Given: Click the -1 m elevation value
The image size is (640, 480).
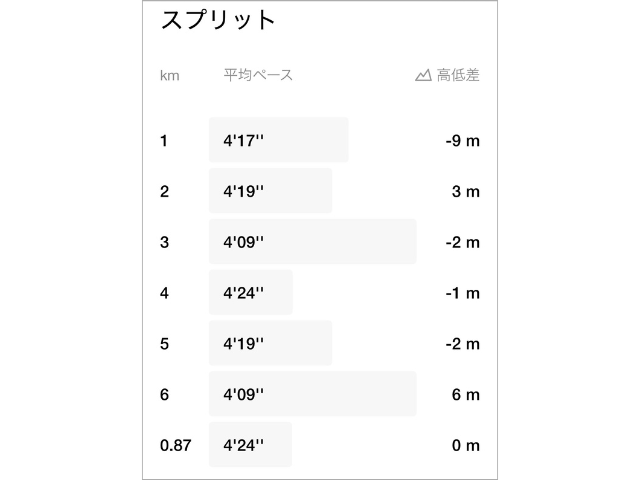Looking at the screenshot, I should (462, 293).
